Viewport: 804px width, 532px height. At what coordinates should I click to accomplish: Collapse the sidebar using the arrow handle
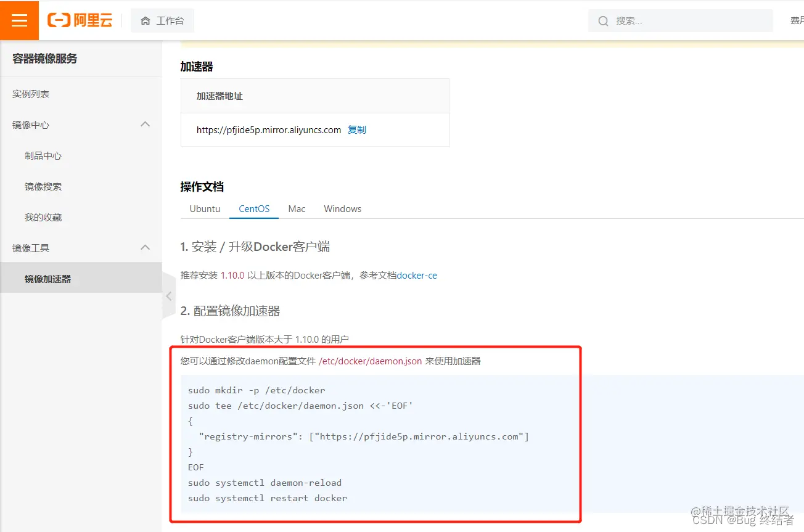169,296
